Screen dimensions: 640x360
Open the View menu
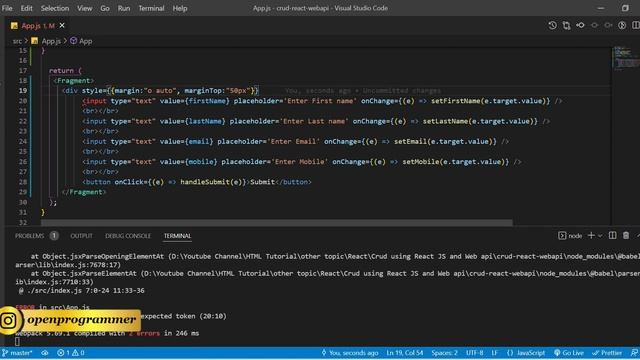click(x=84, y=8)
